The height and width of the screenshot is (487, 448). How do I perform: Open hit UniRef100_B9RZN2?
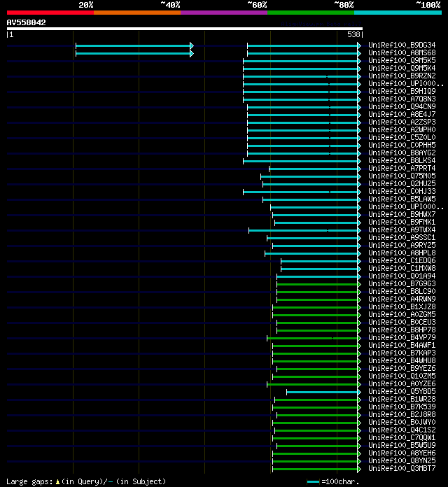pos(402,76)
